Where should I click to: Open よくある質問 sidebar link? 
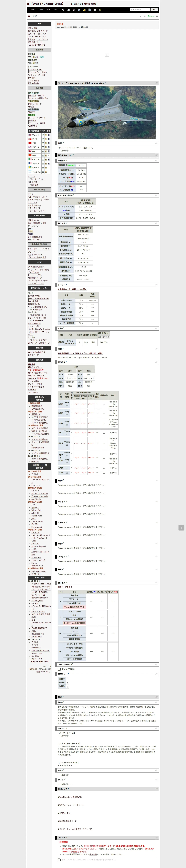click(33, 81)
